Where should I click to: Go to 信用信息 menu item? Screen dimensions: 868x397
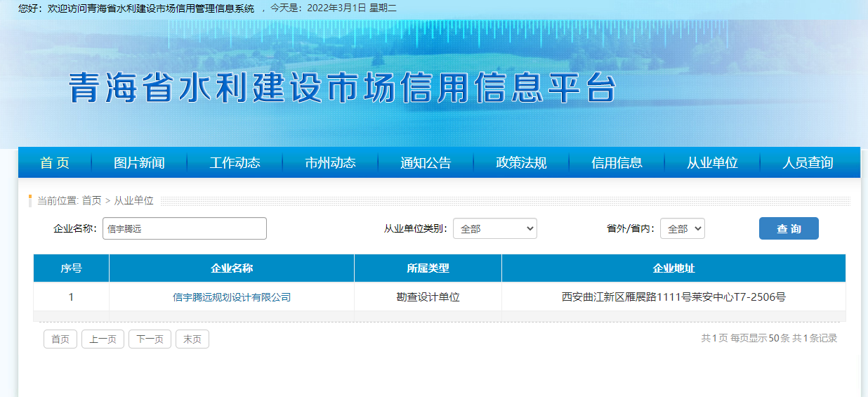(617, 163)
